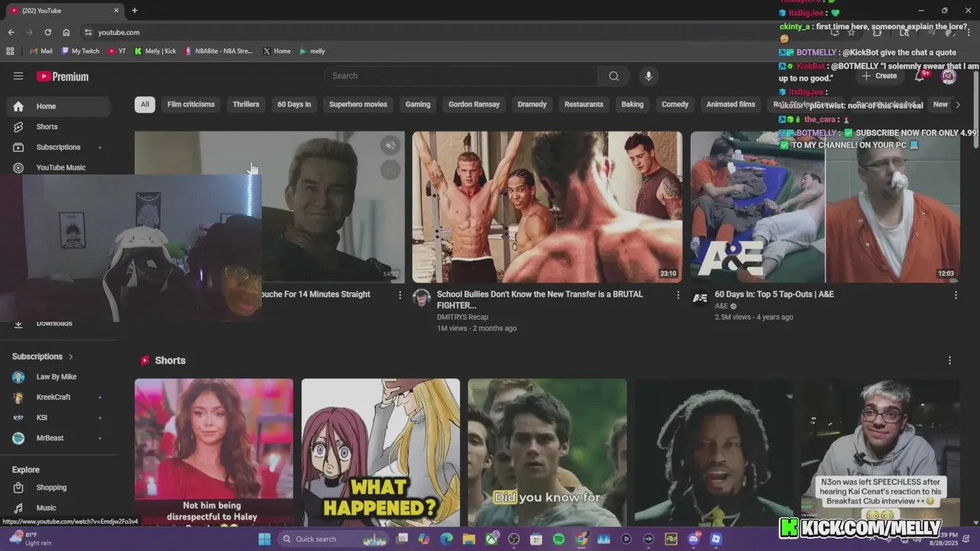Open the MrBeast subscription
This screenshot has width=980, height=551.
click(x=57, y=438)
